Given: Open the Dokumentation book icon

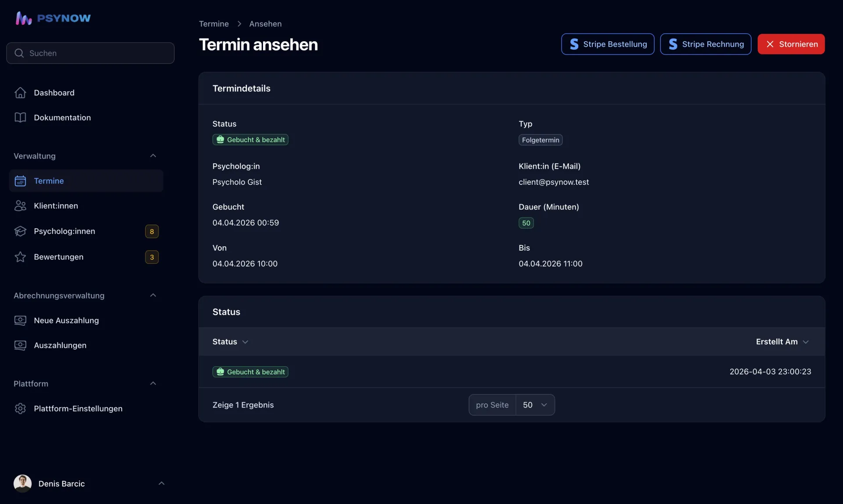Looking at the screenshot, I should [x=20, y=117].
